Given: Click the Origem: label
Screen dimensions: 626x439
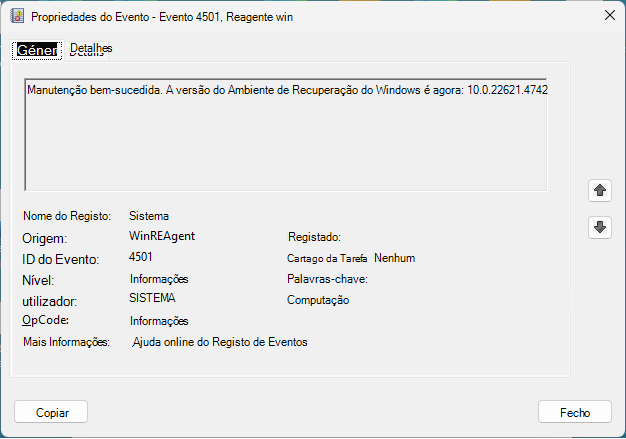Looking at the screenshot, I should [44, 238].
